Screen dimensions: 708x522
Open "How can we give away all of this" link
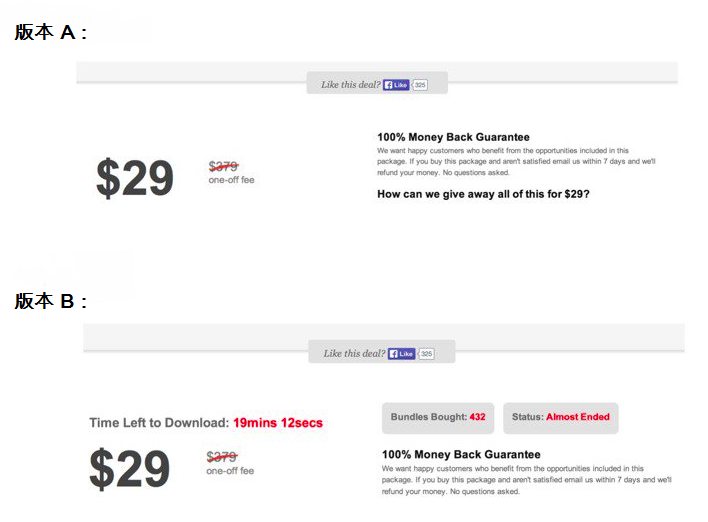point(483,194)
